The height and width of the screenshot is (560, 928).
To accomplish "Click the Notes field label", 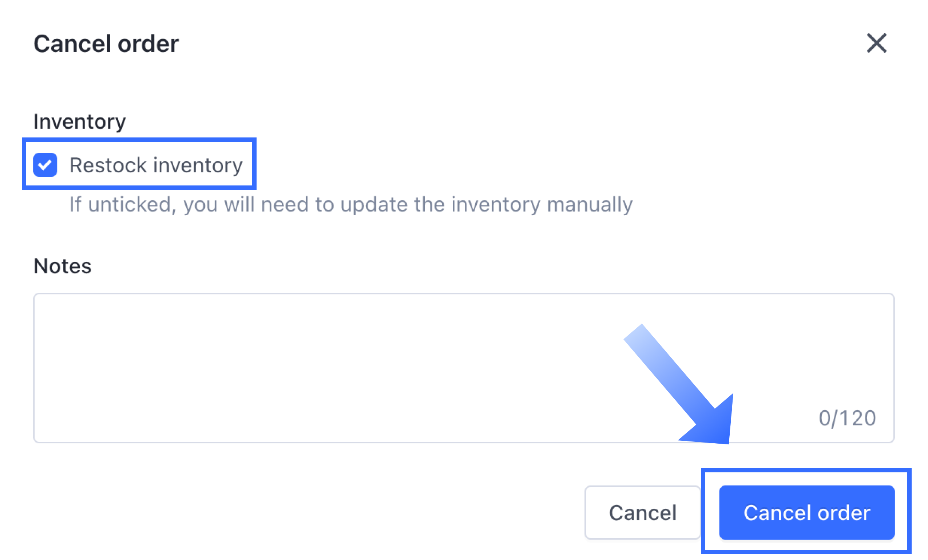I will (63, 266).
